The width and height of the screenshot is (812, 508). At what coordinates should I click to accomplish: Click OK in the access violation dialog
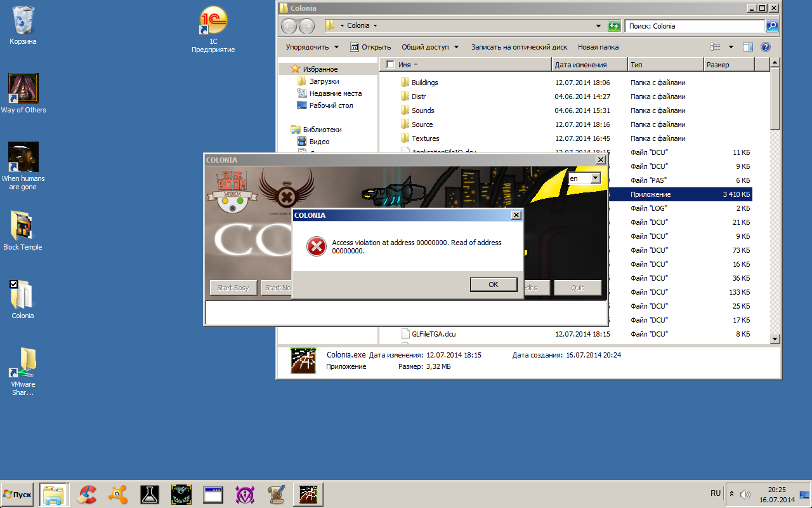coord(494,284)
